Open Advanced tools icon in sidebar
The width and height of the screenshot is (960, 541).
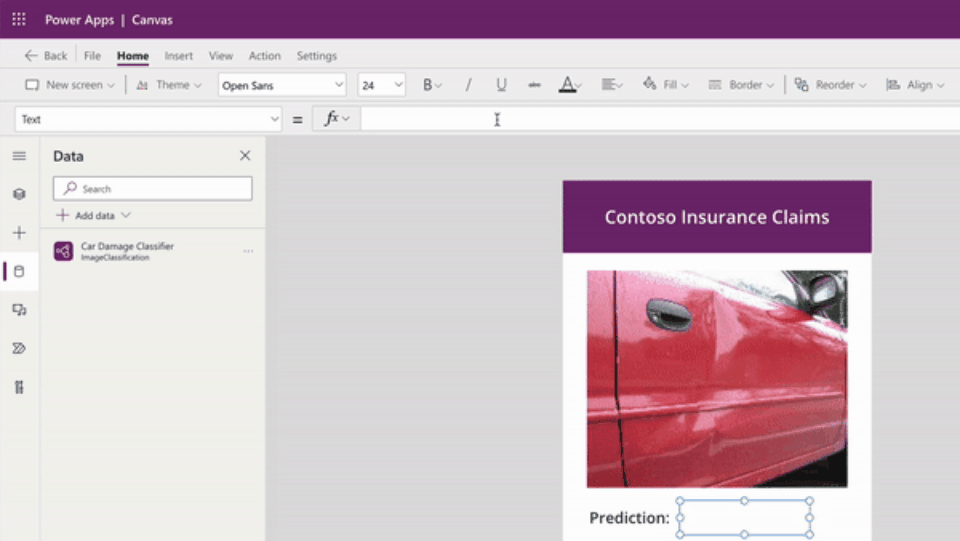pyautogui.click(x=19, y=387)
